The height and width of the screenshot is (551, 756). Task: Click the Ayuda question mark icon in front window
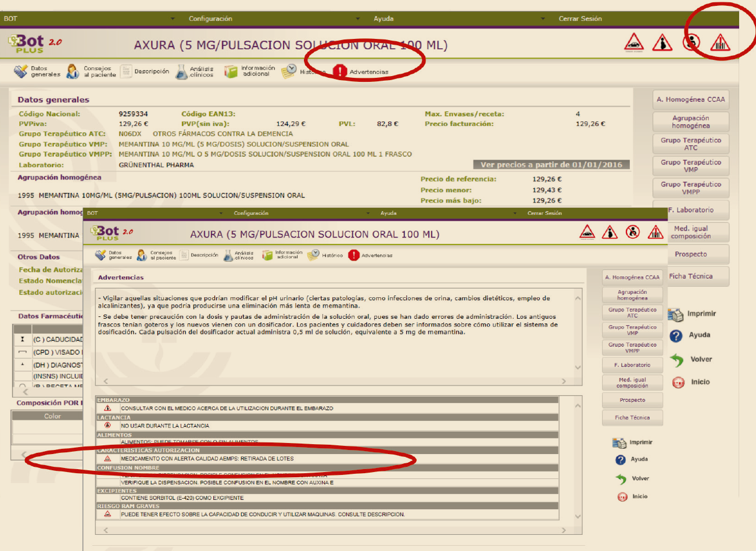[x=620, y=460]
